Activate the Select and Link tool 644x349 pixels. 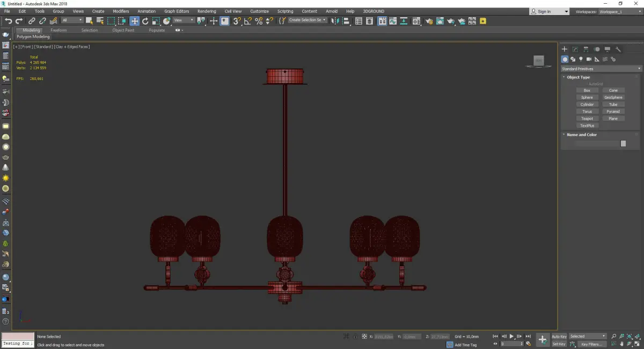coord(32,21)
